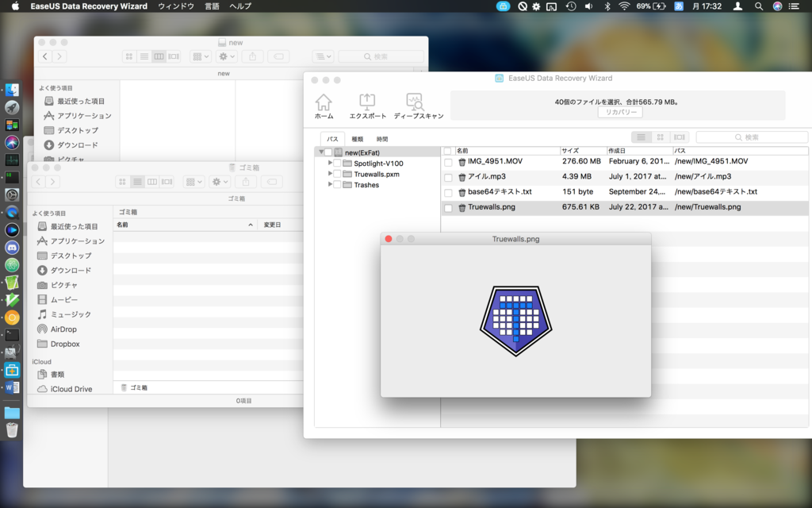
Task: Open the ヘルプ menu
Action: point(240,6)
